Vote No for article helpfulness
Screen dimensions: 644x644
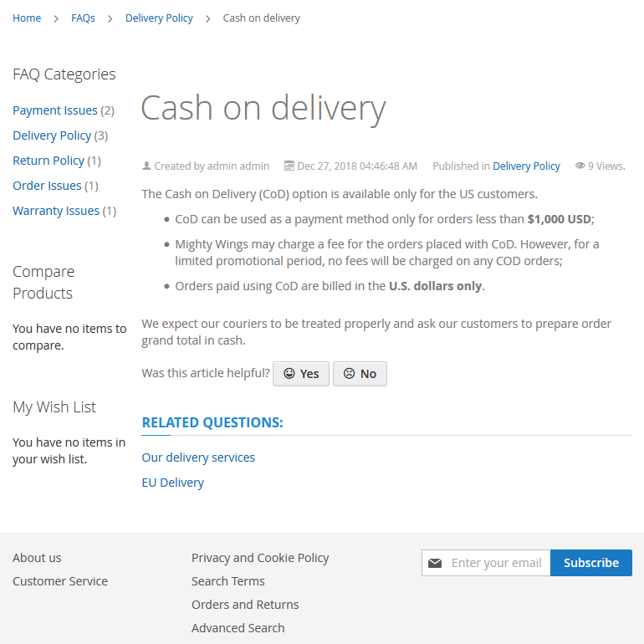tap(360, 374)
